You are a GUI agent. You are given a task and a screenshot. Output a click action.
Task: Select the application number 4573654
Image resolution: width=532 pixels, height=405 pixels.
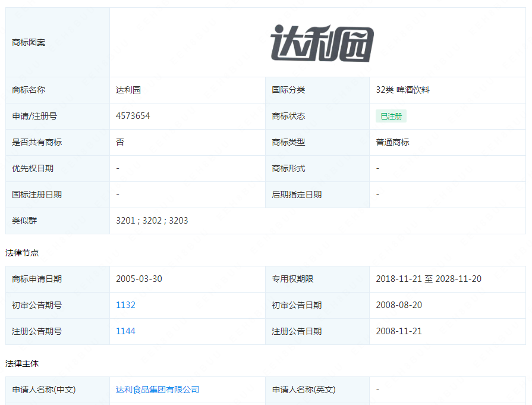pyautogui.click(x=133, y=116)
